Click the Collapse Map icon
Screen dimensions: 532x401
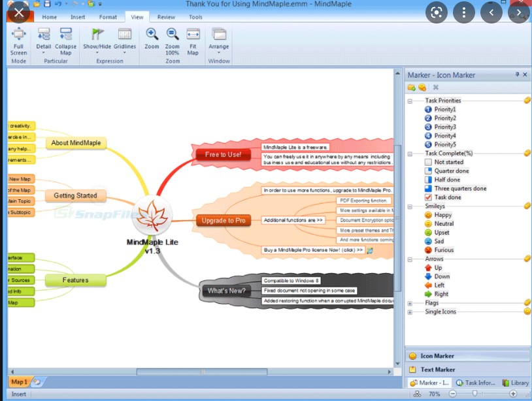pos(65,34)
